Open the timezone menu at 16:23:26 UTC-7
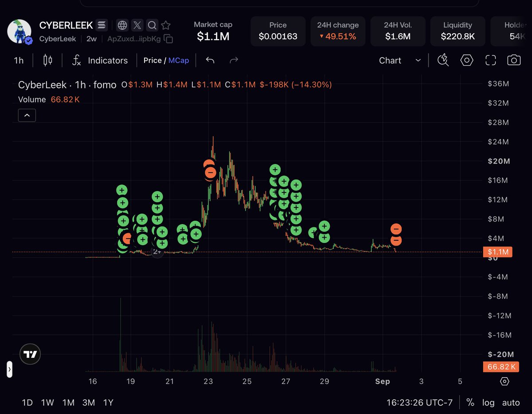Viewport: 532px width, 414px height. (x=419, y=402)
